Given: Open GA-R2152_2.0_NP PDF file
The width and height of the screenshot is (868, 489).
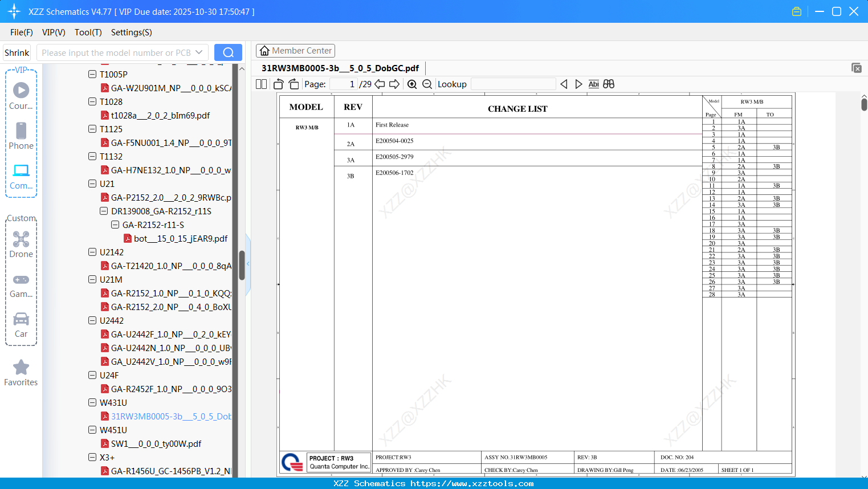Looking at the screenshot, I should (171, 307).
